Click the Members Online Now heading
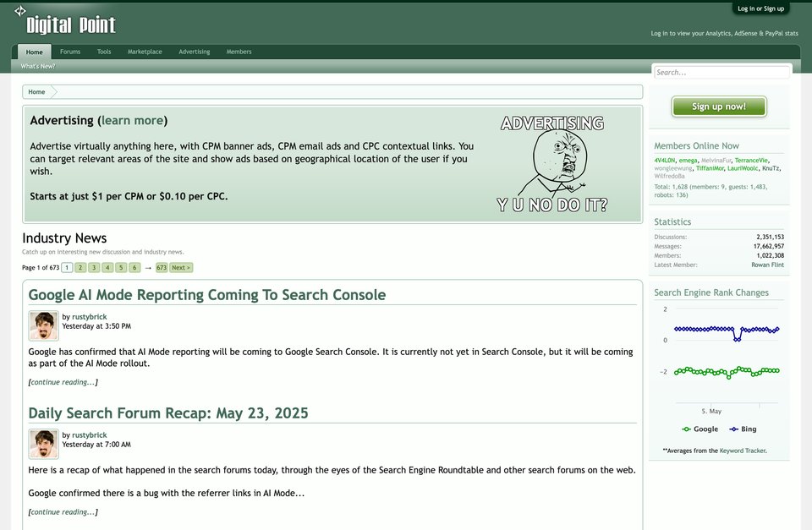Screen dimensions: 812x530 (x=696, y=146)
